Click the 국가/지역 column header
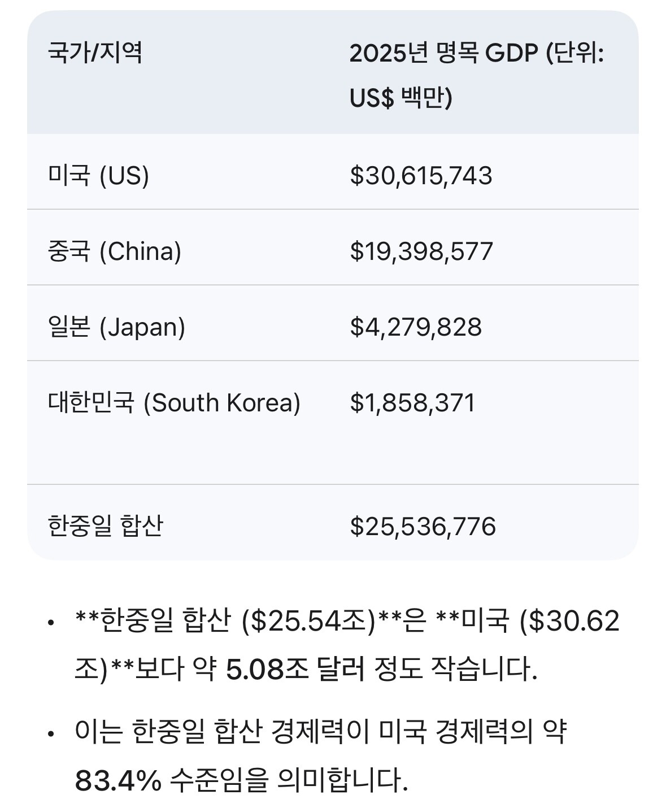Image resolution: width=666 pixels, height=812 pixels. coord(95,54)
